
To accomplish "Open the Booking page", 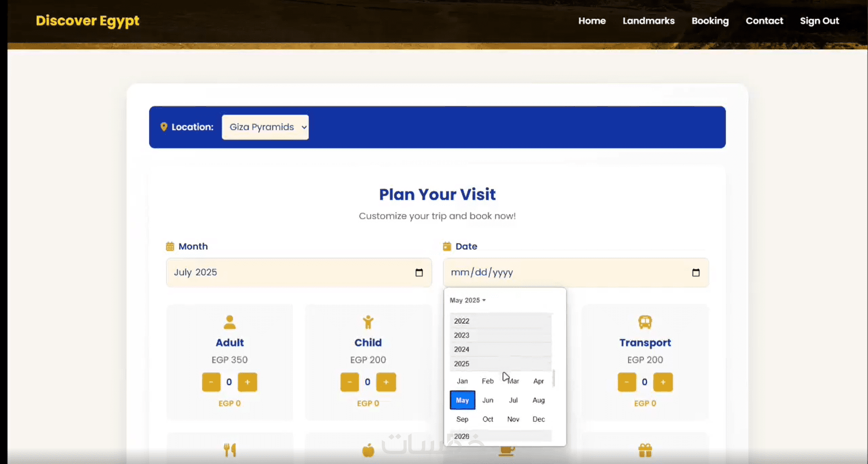I will (x=710, y=21).
